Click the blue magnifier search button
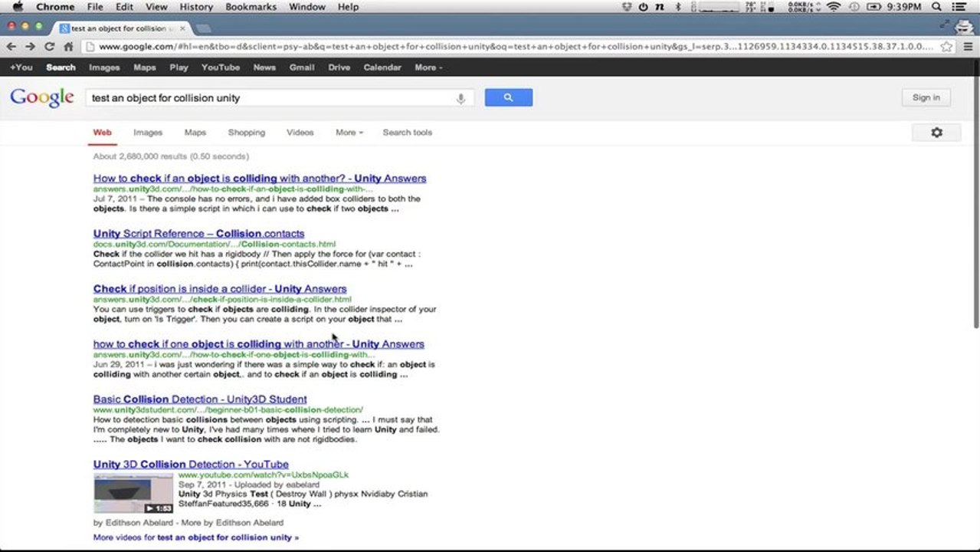 coord(508,97)
